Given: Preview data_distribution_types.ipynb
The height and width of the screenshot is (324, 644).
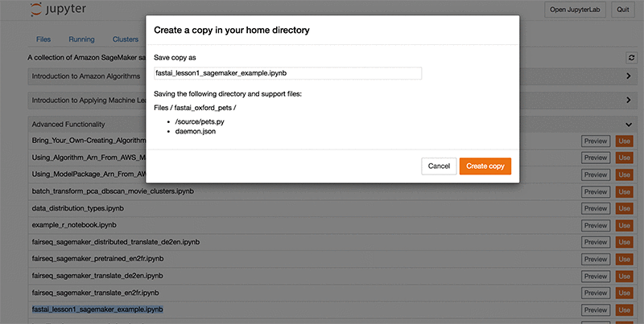Looking at the screenshot, I should tap(596, 209).
